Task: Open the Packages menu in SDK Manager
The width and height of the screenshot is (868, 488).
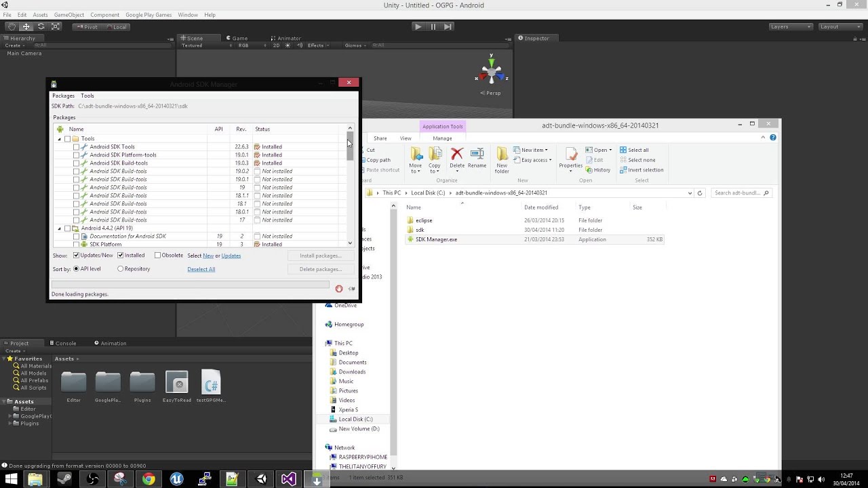Action: click(x=63, y=96)
